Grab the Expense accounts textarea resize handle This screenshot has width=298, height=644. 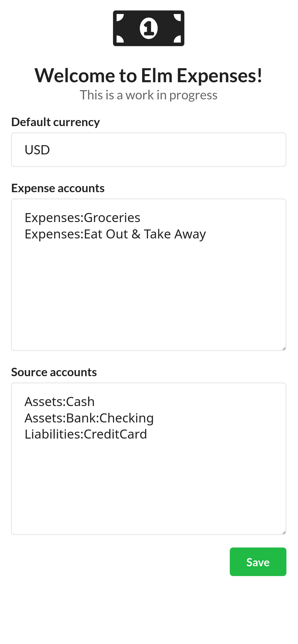tap(284, 348)
